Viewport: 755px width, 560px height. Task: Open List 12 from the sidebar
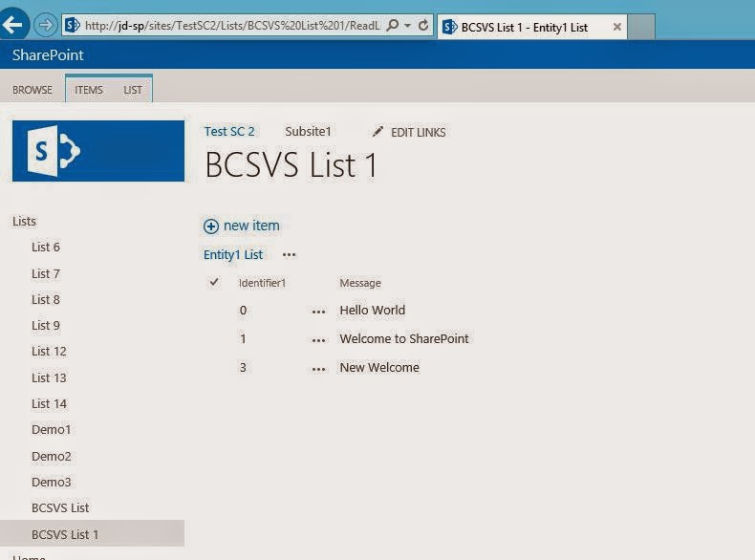point(49,352)
